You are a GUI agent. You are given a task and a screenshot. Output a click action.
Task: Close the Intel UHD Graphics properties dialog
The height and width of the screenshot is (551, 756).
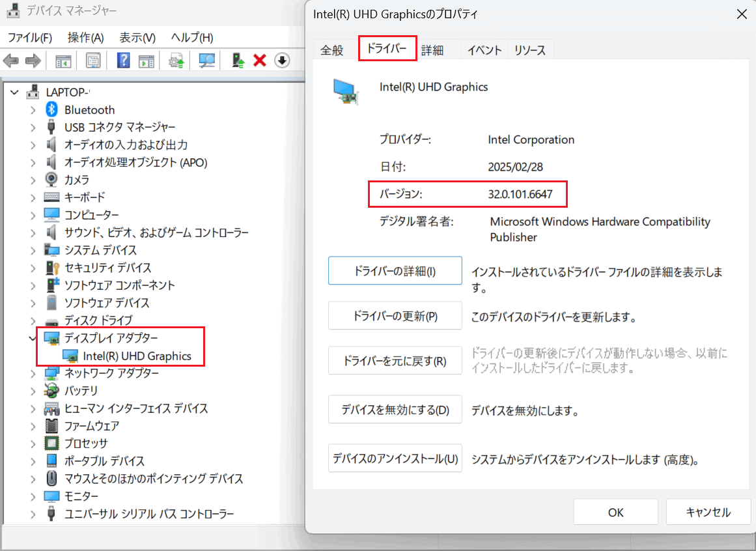[x=742, y=14]
